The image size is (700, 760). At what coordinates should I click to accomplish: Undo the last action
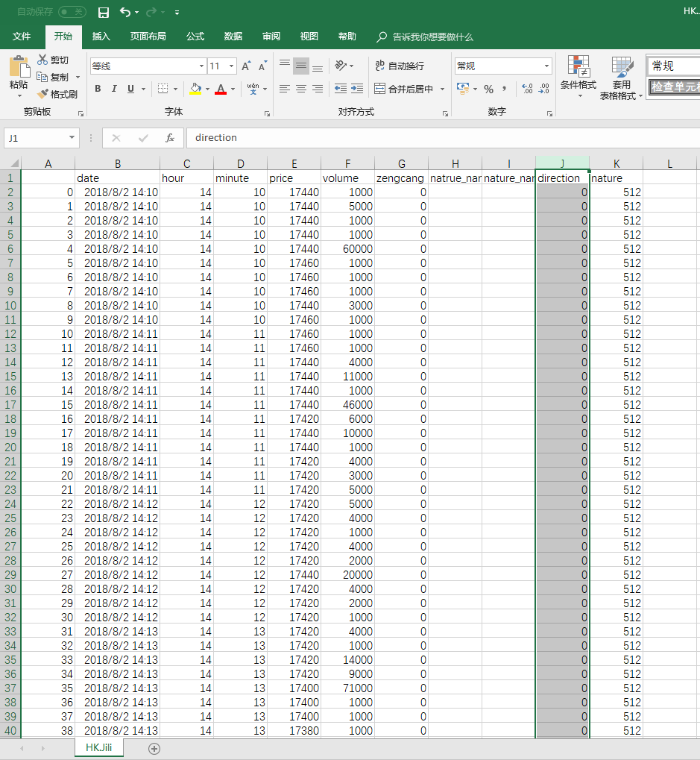[x=125, y=12]
